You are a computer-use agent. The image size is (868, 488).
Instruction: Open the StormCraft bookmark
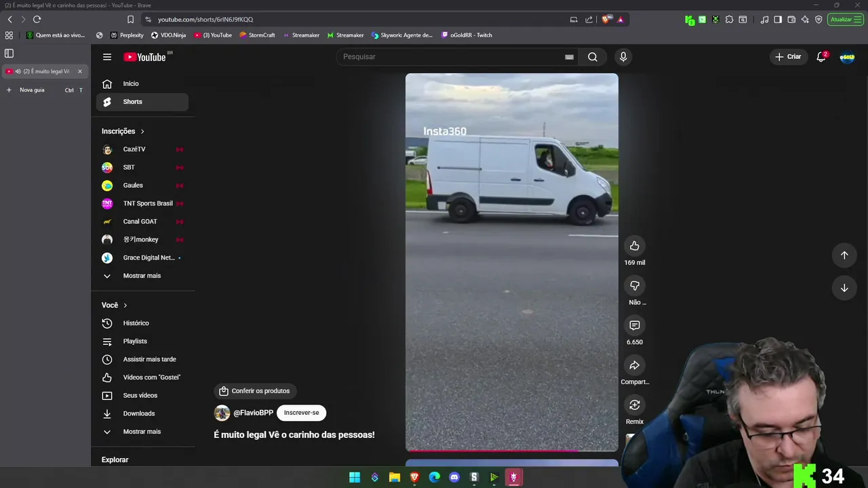257,35
